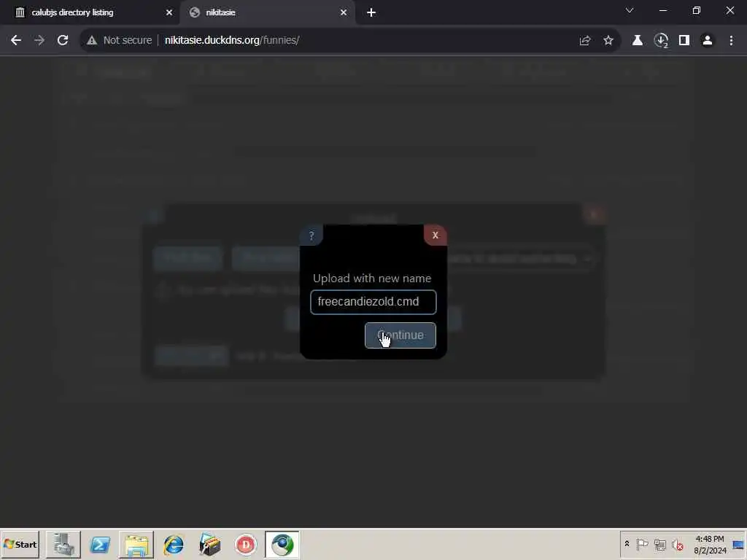Open muted volume tray icon
The width and height of the screenshot is (747, 560).
pos(677,544)
